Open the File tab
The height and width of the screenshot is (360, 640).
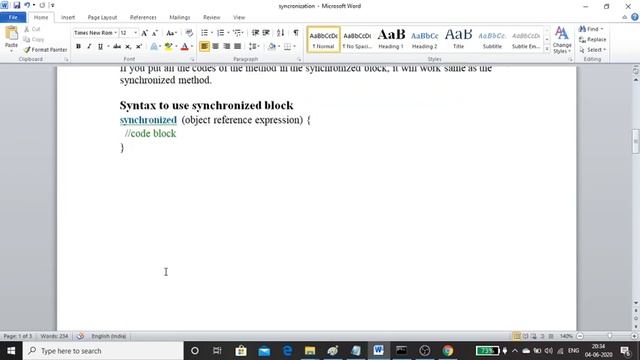(x=13, y=17)
